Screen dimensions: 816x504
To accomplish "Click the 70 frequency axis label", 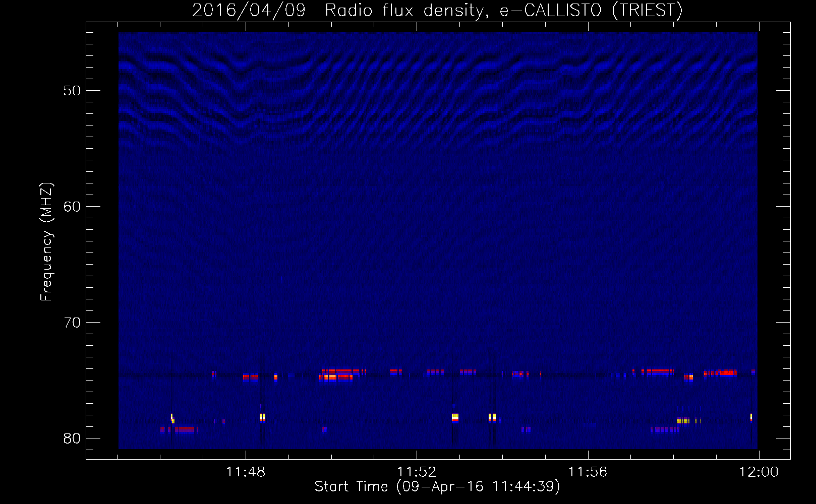I will point(72,323).
